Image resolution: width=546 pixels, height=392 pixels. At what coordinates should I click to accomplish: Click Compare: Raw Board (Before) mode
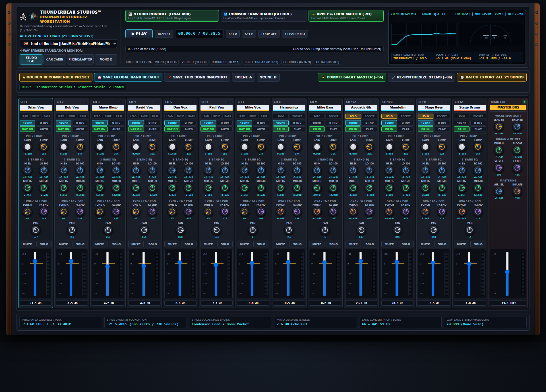[x=264, y=16]
